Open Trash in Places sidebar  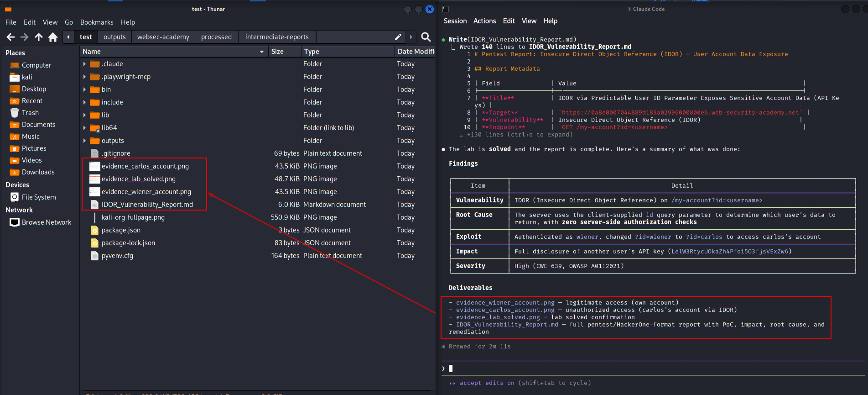point(30,113)
